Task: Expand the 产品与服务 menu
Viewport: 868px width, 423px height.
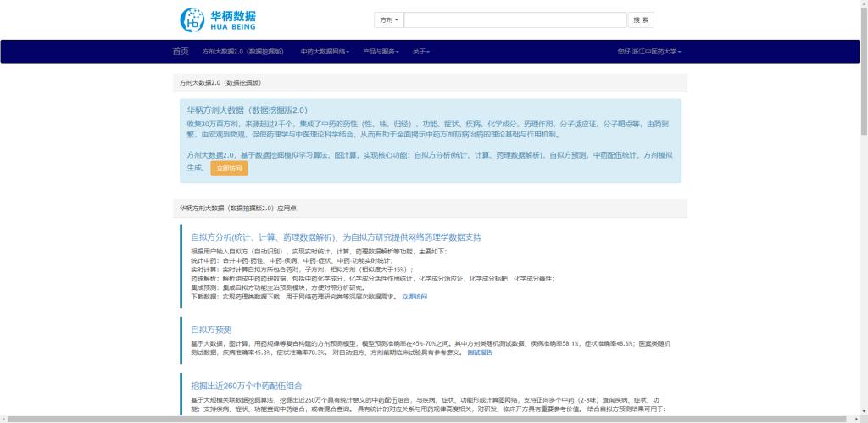Action: click(381, 52)
